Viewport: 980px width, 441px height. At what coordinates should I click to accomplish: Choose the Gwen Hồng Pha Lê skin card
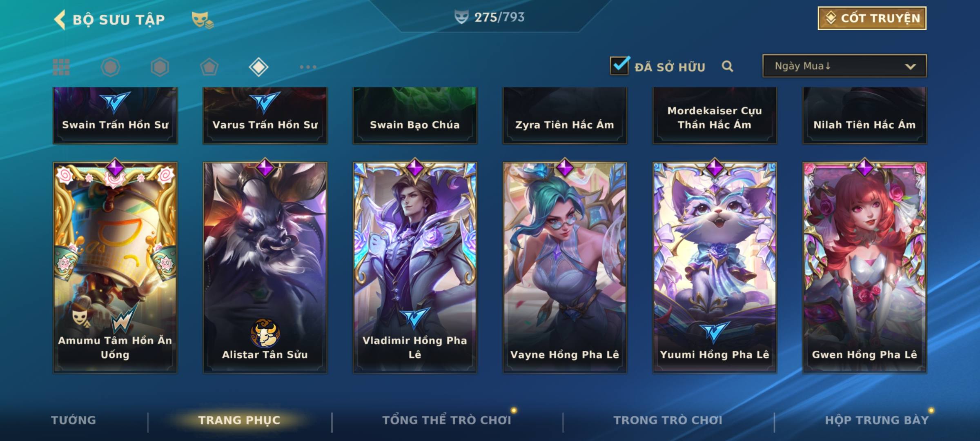(x=864, y=267)
